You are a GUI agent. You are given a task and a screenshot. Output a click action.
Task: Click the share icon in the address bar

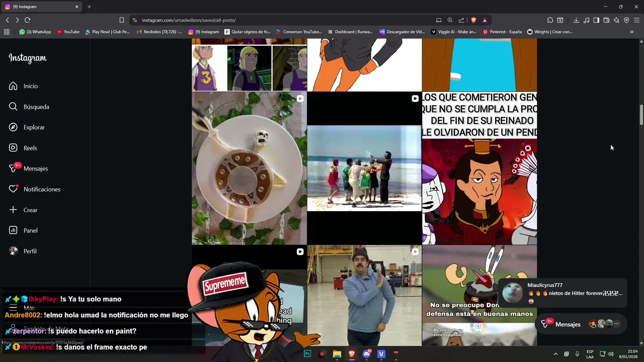[461, 20]
